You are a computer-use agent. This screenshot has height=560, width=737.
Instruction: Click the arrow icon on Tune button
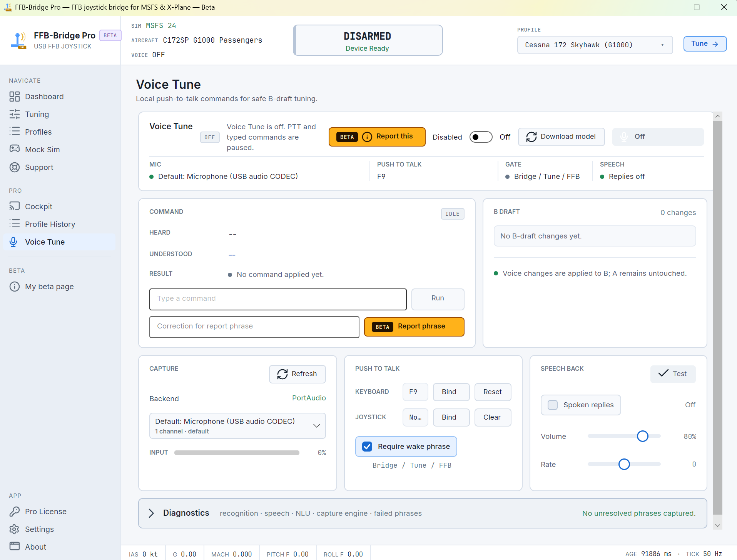[715, 44]
